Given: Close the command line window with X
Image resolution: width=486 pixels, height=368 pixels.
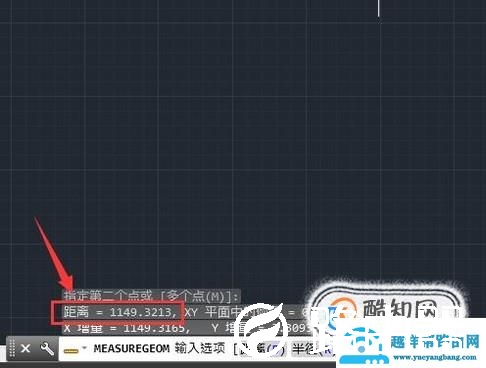Looking at the screenshot, I should pyautogui.click(x=26, y=349).
